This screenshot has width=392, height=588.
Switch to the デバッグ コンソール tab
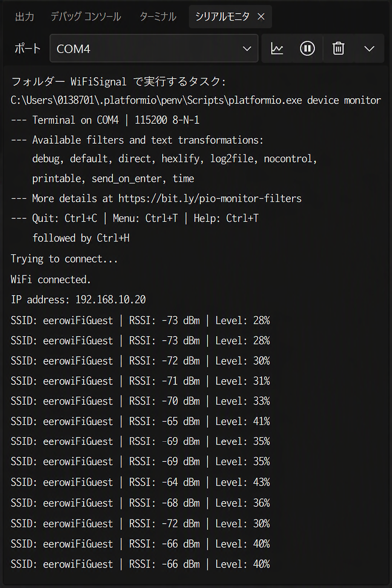(86, 16)
